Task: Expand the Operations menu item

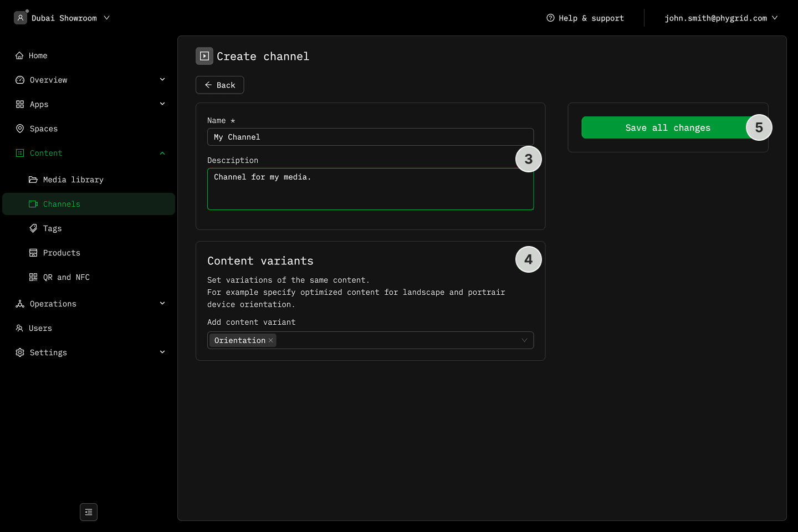Action: pos(53,304)
